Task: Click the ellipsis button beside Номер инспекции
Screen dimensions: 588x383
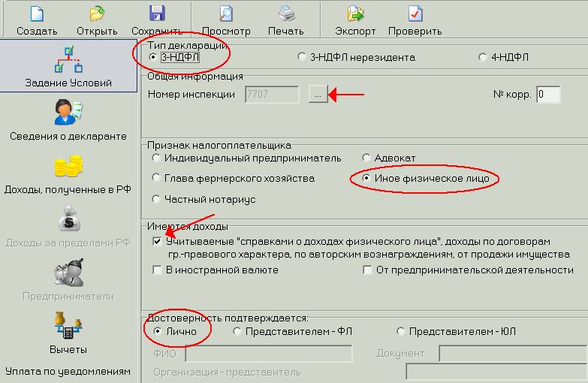Action: click(318, 94)
